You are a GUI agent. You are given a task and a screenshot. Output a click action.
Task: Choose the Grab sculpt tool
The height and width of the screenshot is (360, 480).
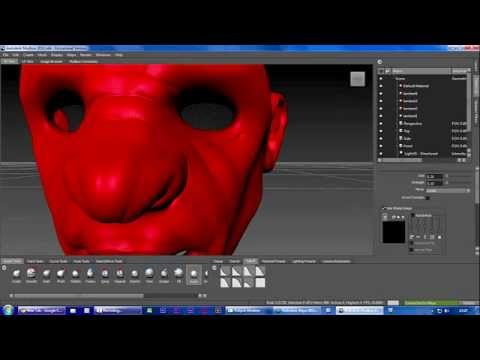click(x=46, y=275)
